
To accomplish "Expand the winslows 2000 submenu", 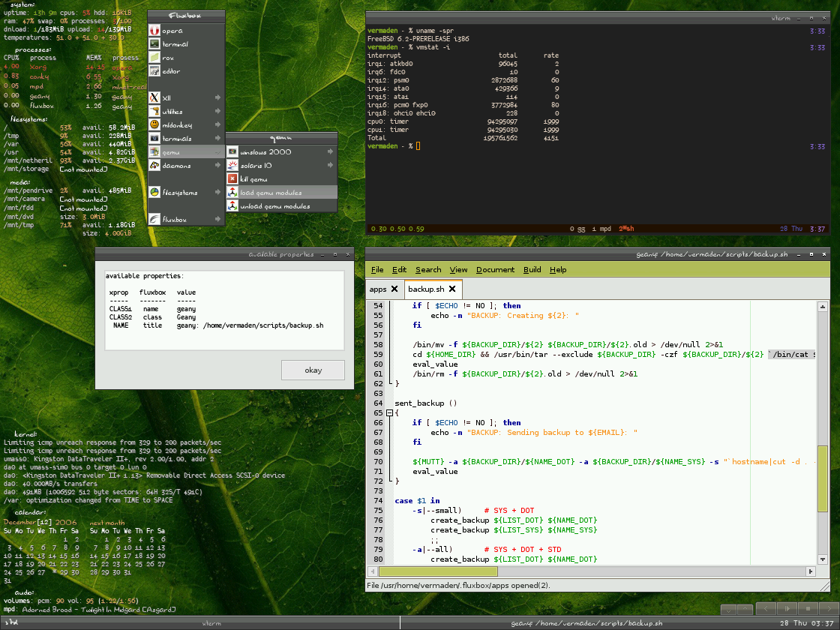I will click(330, 152).
